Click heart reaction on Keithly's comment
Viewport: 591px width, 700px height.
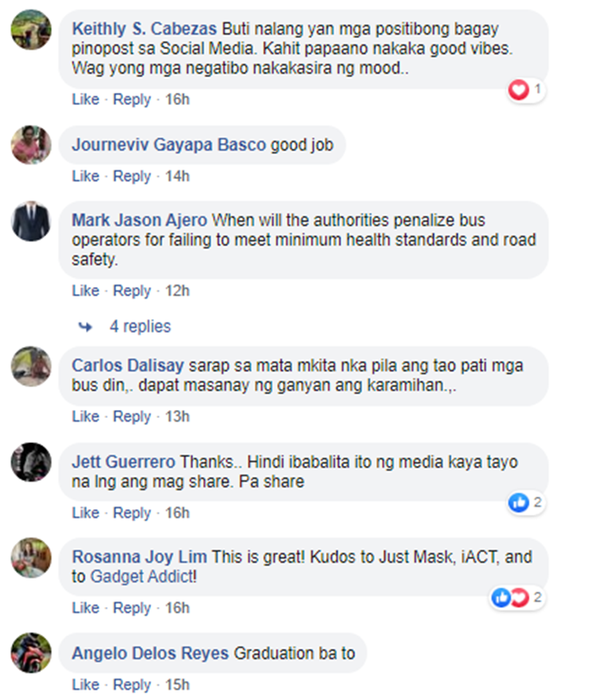(519, 90)
